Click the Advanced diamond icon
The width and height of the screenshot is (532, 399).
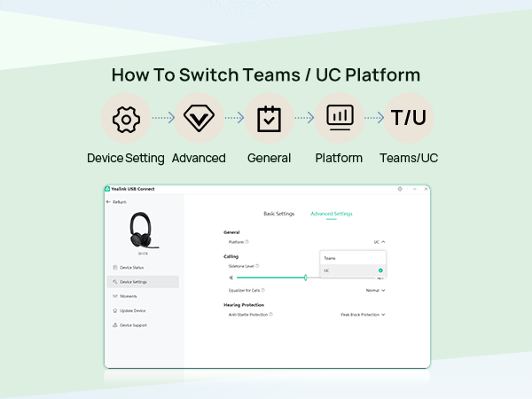click(199, 118)
